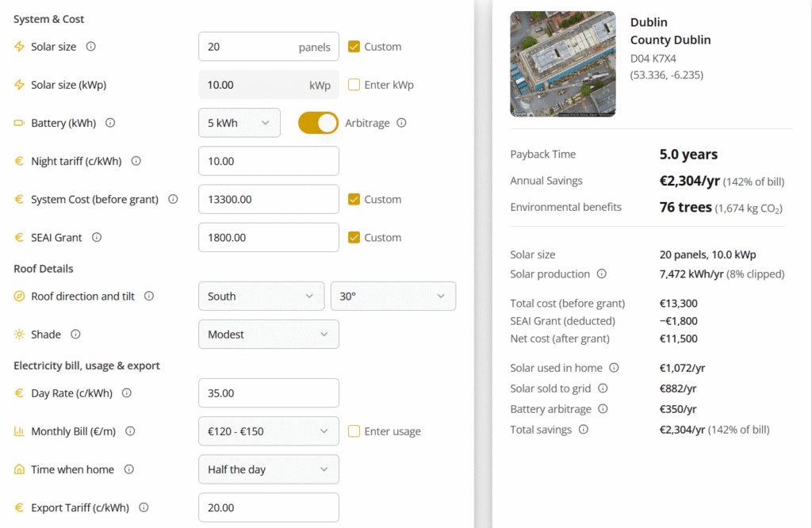Click the System Cost 13300.00 input field

point(268,199)
